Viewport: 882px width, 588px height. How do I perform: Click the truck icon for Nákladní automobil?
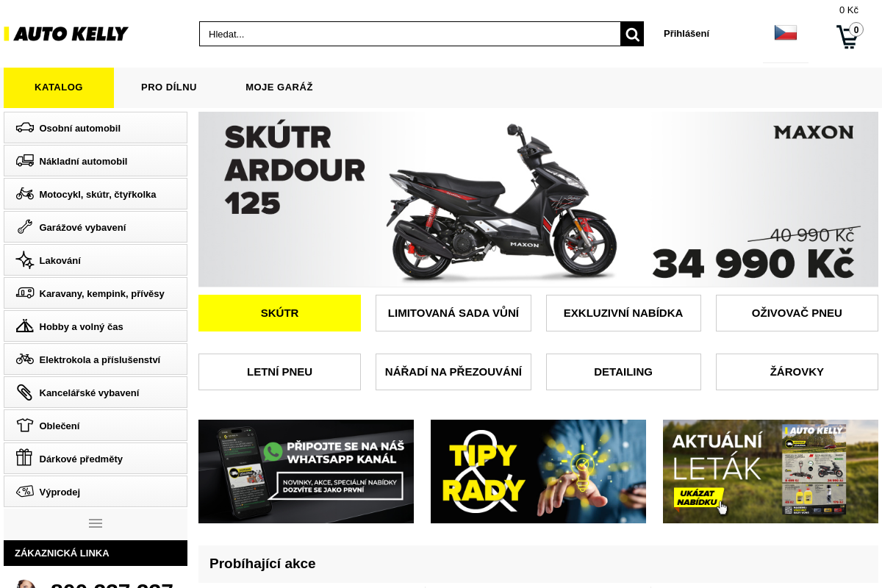[x=25, y=161]
